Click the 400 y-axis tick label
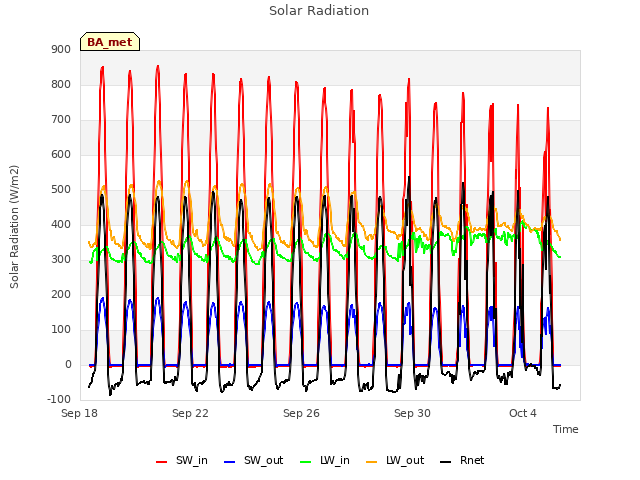The height and width of the screenshot is (480, 640). pos(61,224)
